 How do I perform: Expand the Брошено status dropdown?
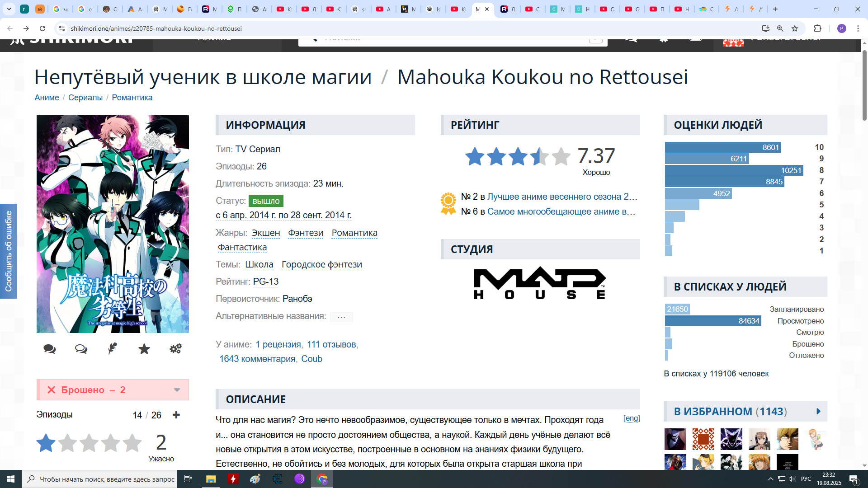pos(177,390)
